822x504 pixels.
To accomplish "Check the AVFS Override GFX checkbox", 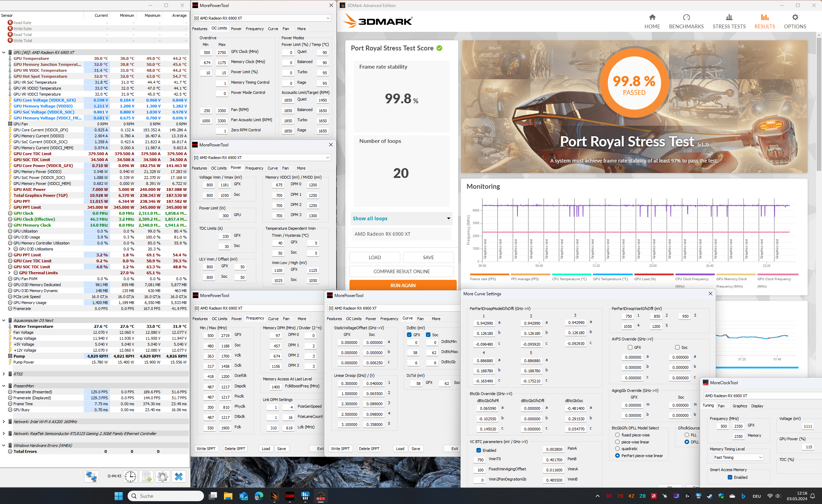I will 630,347.
